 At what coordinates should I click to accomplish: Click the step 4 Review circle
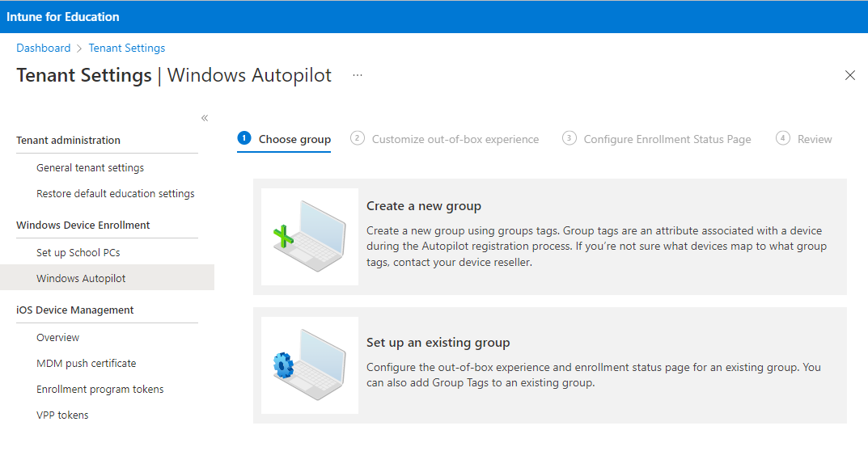click(x=782, y=138)
